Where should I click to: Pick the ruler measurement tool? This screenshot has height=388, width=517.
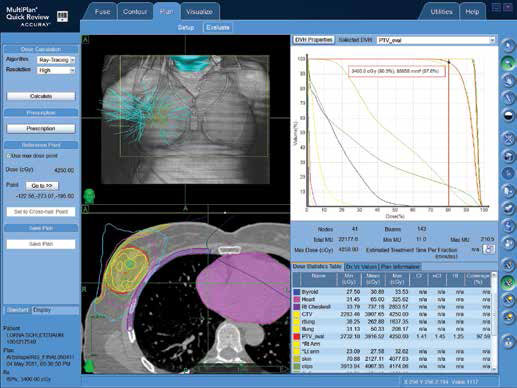coord(508,98)
